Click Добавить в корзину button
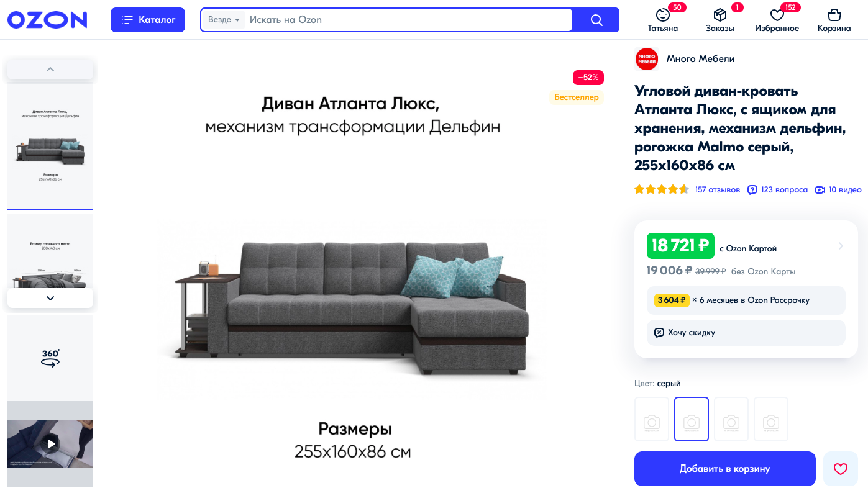This screenshot has height=488, width=868. [725, 469]
